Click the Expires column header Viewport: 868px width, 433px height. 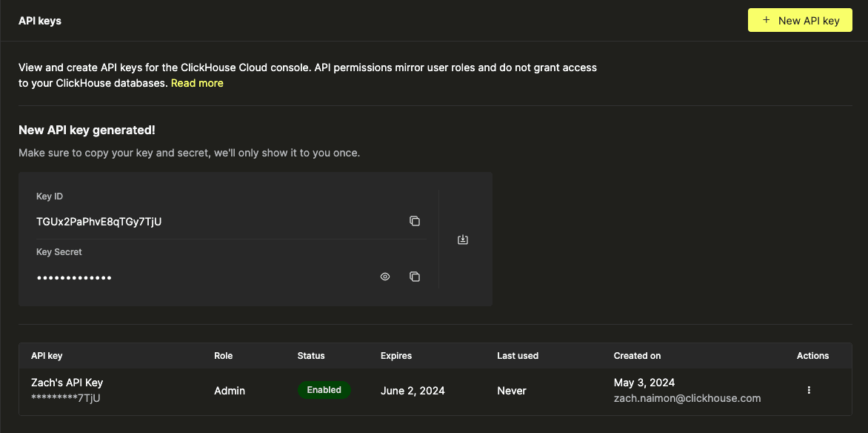click(396, 356)
